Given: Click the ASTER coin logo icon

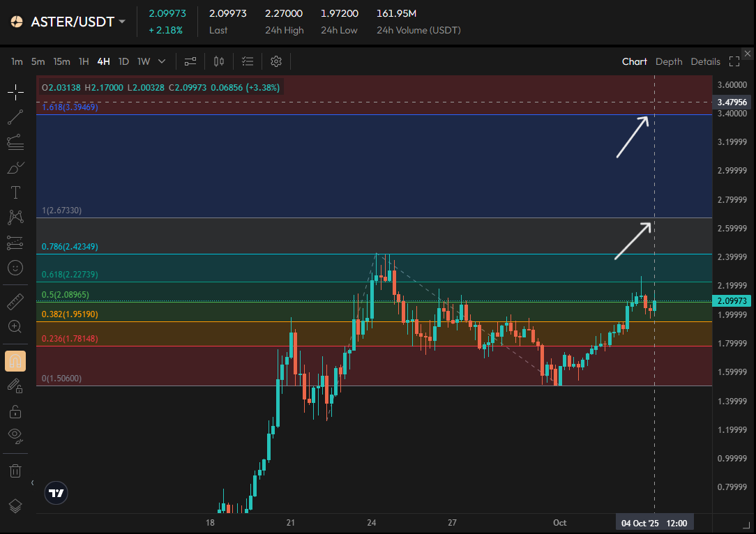Looking at the screenshot, I should (x=17, y=22).
